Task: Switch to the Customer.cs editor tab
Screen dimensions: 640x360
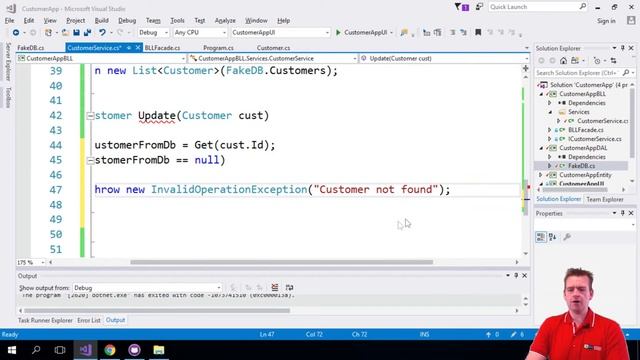Action: [x=273, y=48]
